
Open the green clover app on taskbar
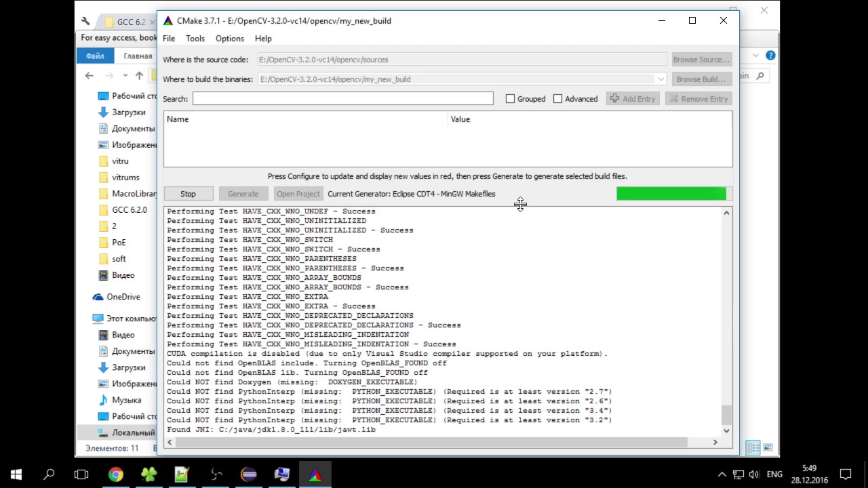click(x=149, y=474)
